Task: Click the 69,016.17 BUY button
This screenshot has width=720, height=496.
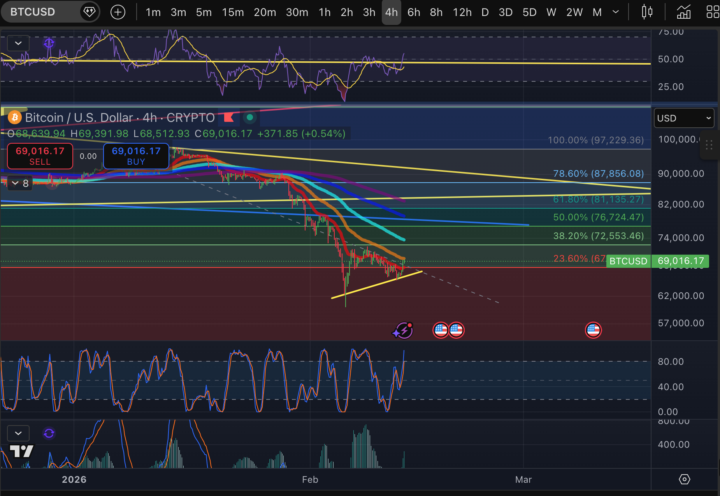Action: coord(136,156)
